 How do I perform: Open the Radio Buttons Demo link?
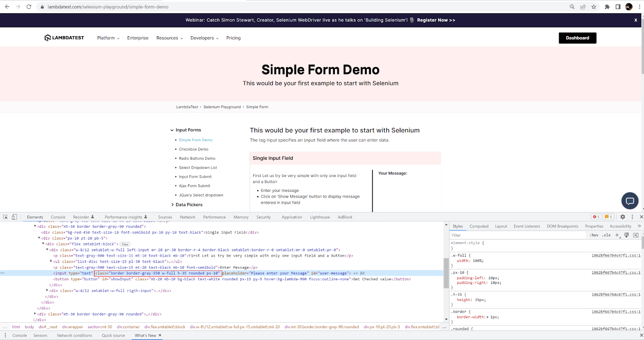[x=197, y=159]
